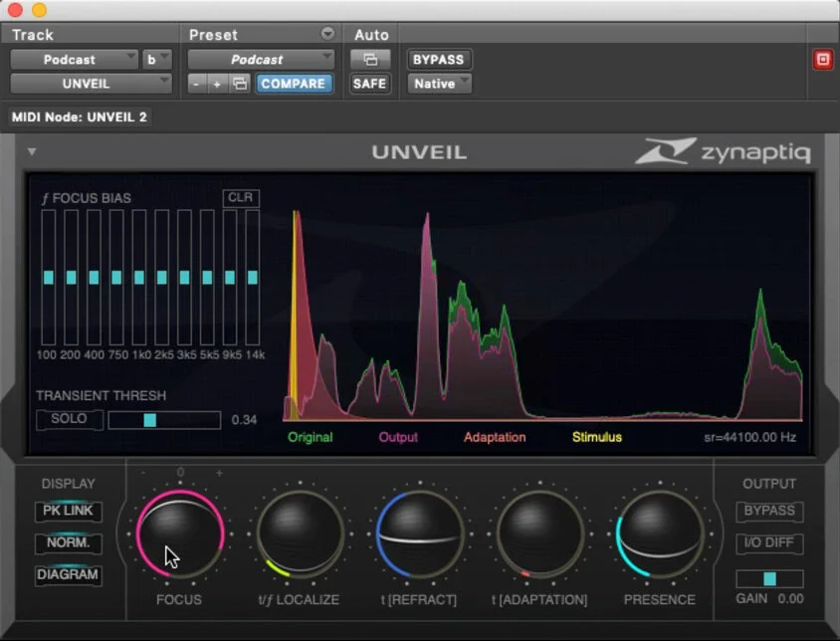Image resolution: width=840 pixels, height=641 pixels.
Task: Select the next preset with plus button
Action: coord(216,84)
